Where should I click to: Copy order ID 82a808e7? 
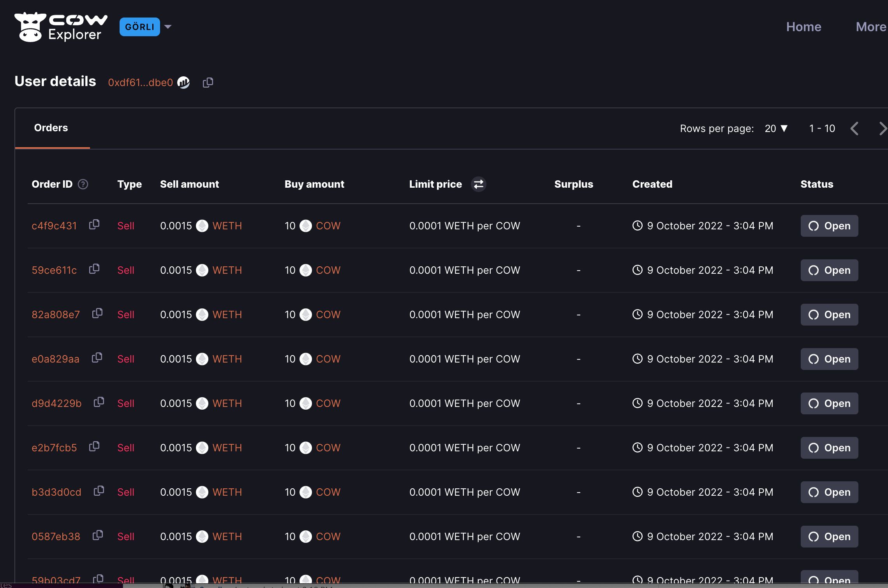click(x=97, y=313)
